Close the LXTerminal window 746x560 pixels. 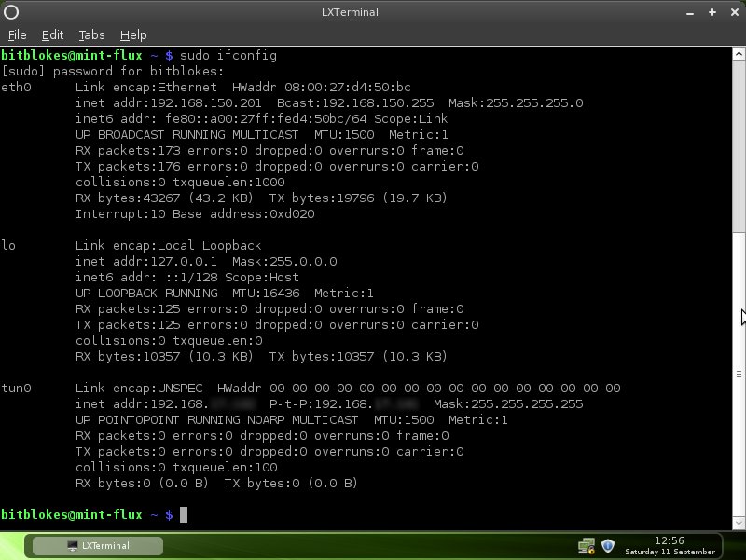(x=735, y=12)
